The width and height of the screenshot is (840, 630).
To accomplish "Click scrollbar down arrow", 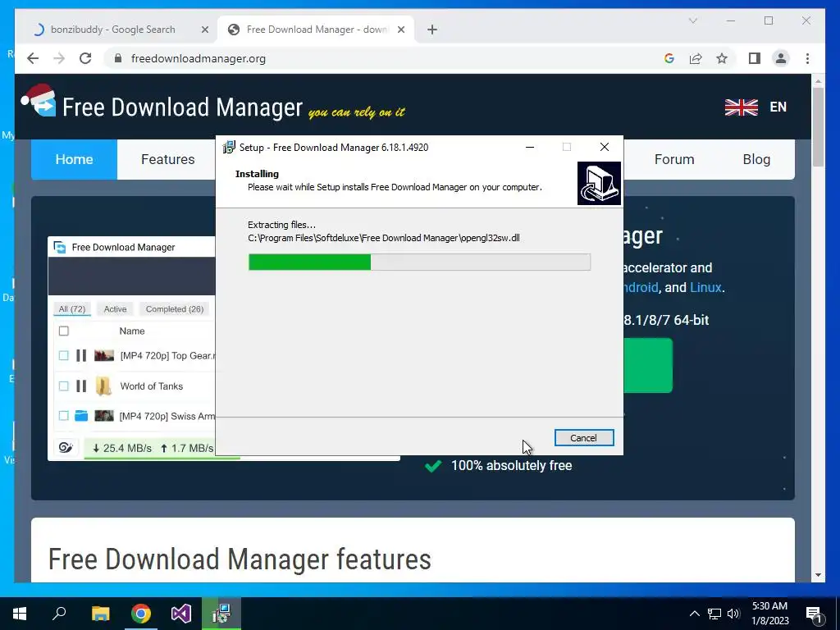I will [x=818, y=575].
